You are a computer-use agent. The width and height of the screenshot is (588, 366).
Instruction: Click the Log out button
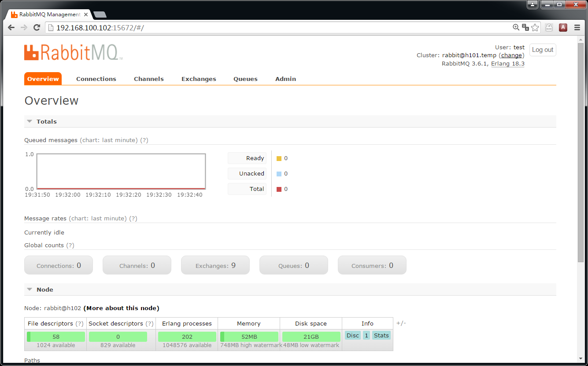[543, 50]
